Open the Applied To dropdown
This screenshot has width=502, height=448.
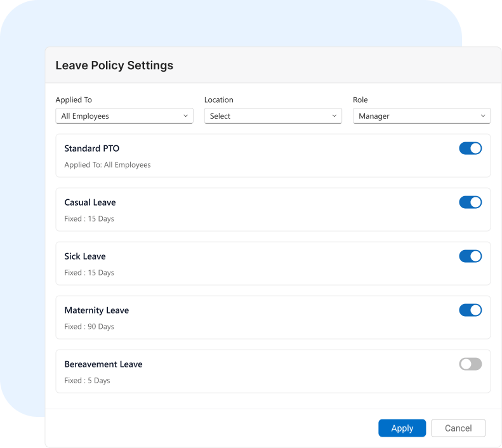(124, 116)
